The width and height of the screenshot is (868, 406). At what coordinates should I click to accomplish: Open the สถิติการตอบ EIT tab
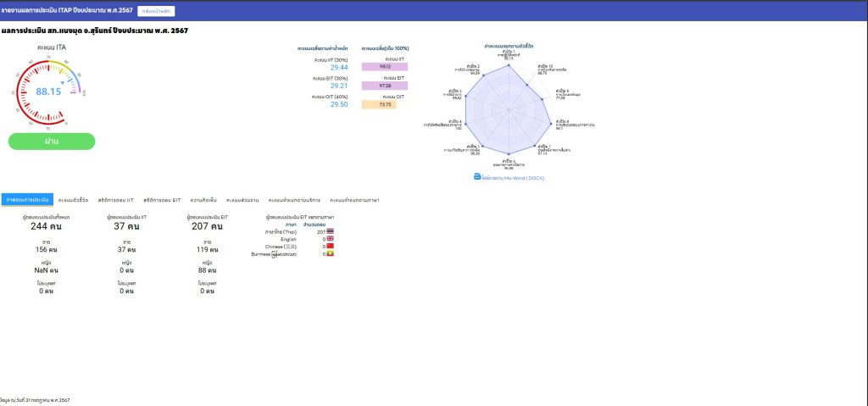coord(162,200)
